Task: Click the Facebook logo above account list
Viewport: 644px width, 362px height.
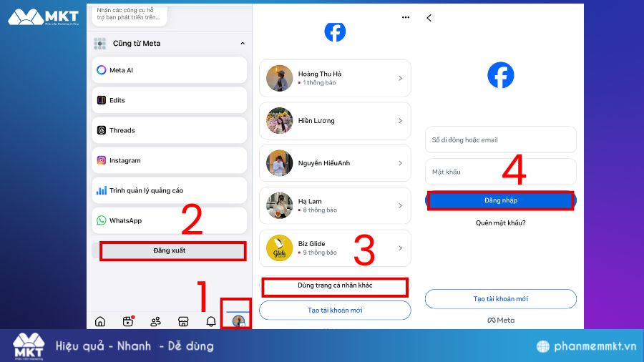Action: tap(335, 31)
